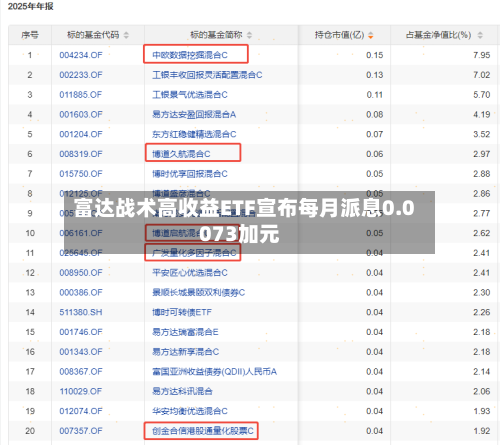Open fund code 110029.OF
This screenshot has height=445, width=500.
coord(81,391)
